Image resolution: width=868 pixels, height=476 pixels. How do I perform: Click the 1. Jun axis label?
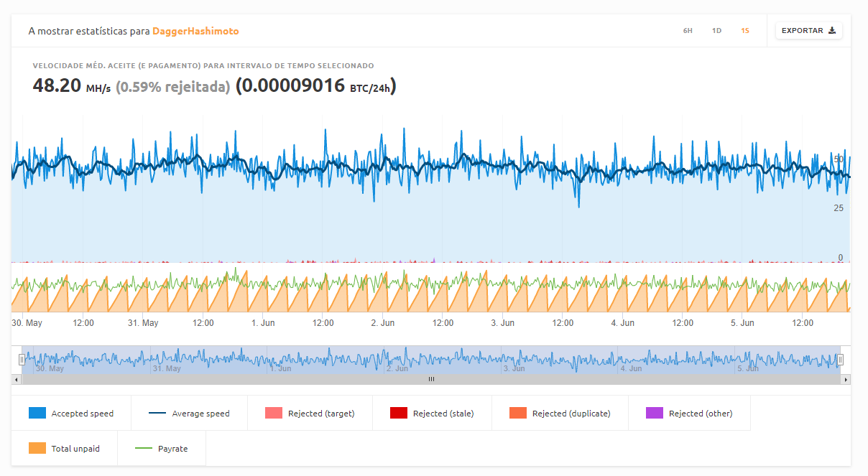[x=263, y=323]
